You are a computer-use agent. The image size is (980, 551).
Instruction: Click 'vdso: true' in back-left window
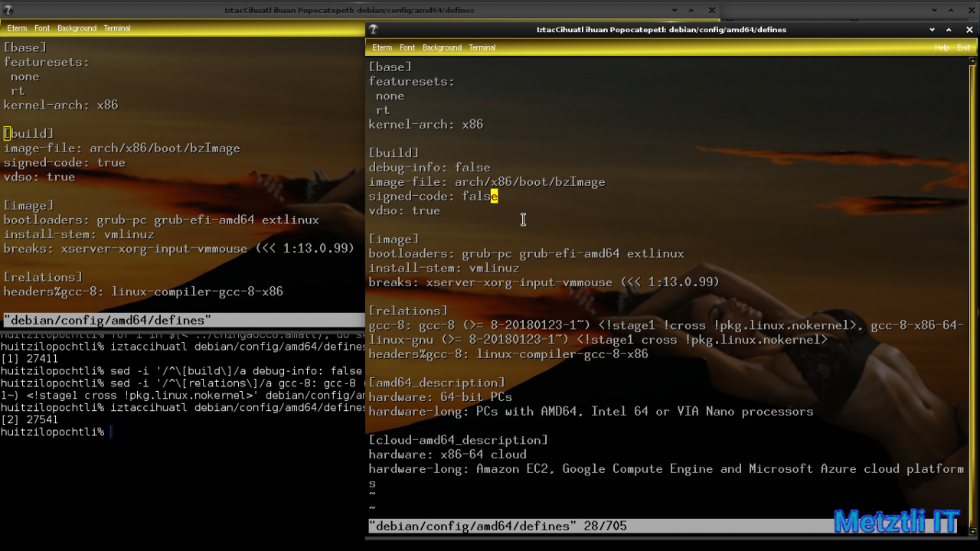tap(39, 177)
